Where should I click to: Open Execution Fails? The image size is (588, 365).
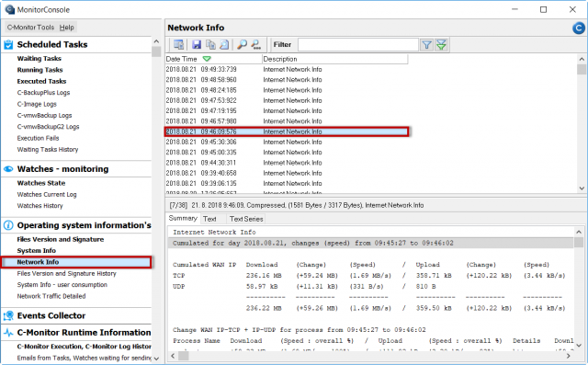click(38, 138)
